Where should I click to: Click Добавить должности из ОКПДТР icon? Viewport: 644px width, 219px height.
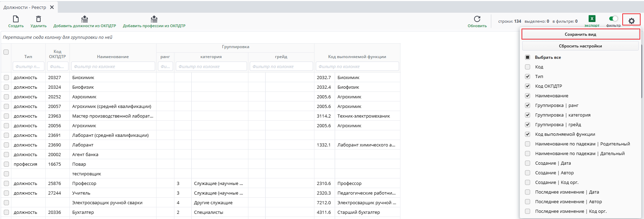tap(85, 19)
